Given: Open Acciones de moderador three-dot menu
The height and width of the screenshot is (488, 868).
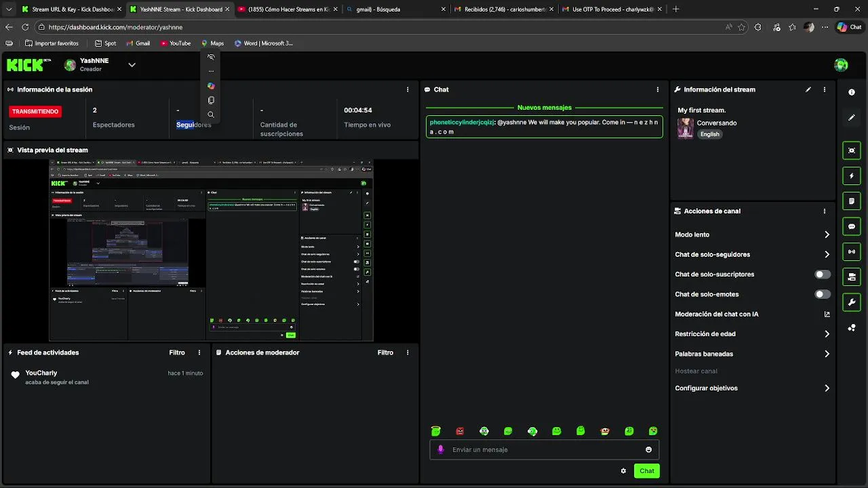Looking at the screenshot, I should click(408, 352).
